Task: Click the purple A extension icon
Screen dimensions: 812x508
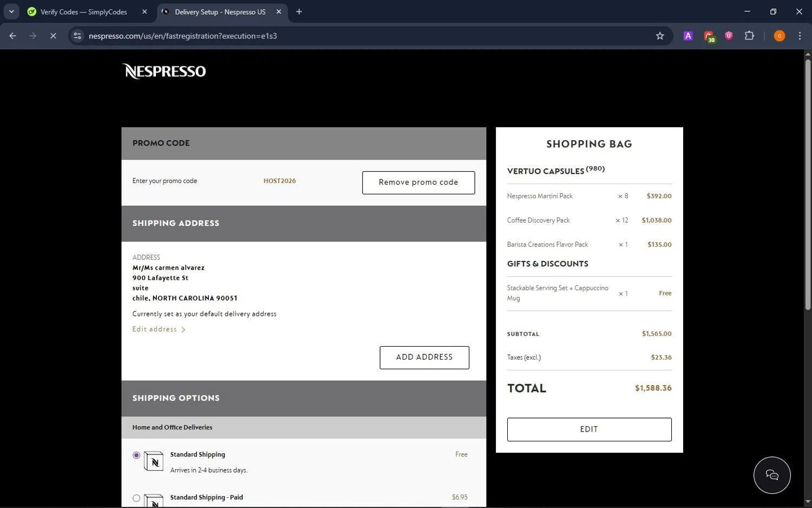Action: [688, 36]
